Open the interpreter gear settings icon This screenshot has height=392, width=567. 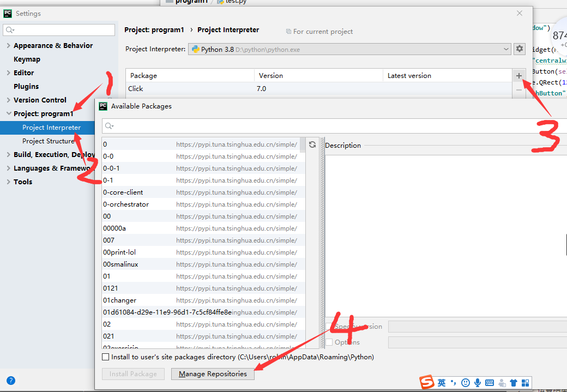point(520,49)
